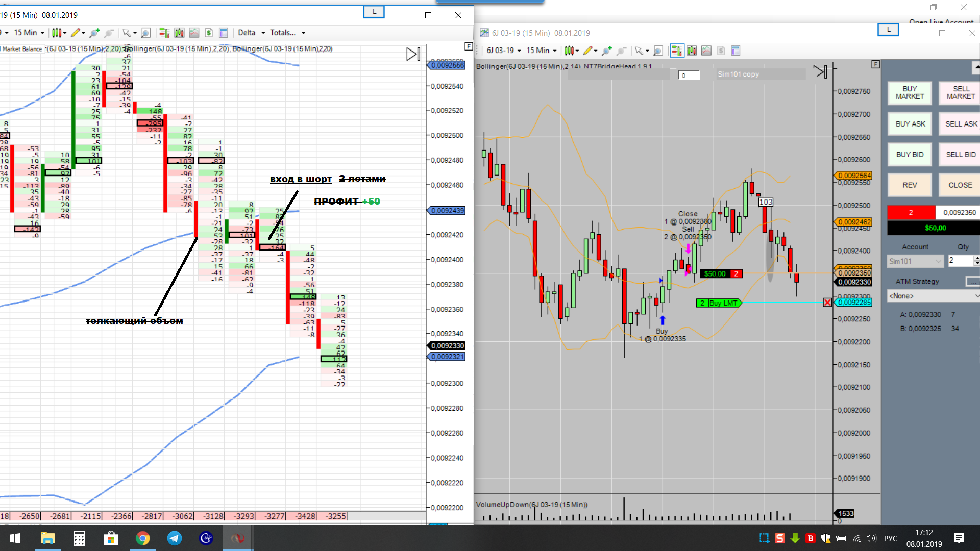Click the zoom frame icon in right toolbar
Screen dimensions: 980x551
[x=658, y=51]
